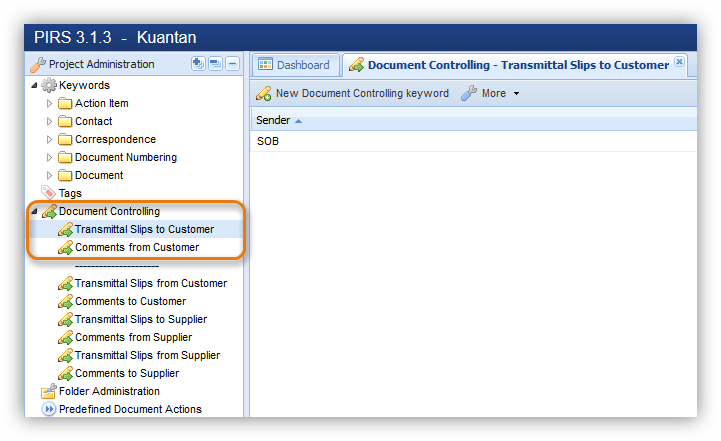
Task: Open Comments to Customer item
Action: coord(131,301)
